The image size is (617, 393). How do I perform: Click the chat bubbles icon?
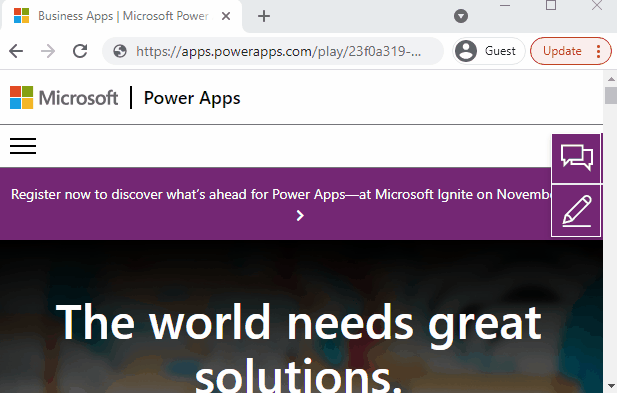pos(576,158)
